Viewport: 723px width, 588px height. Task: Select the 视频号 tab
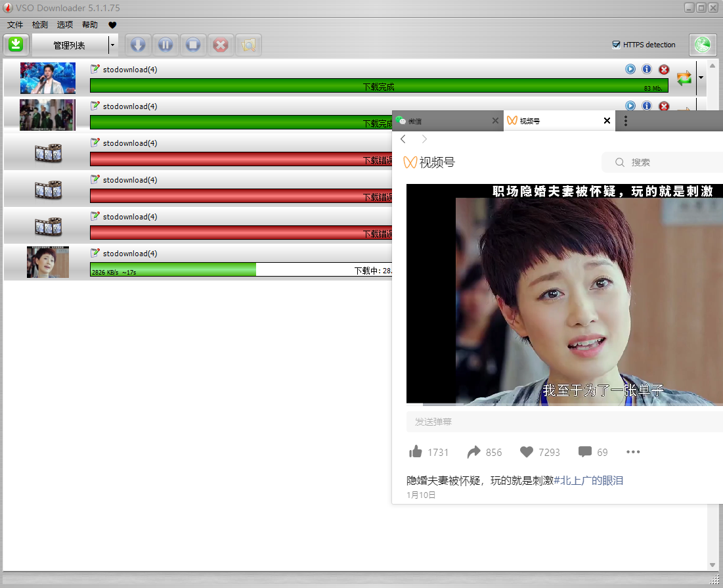pos(554,121)
